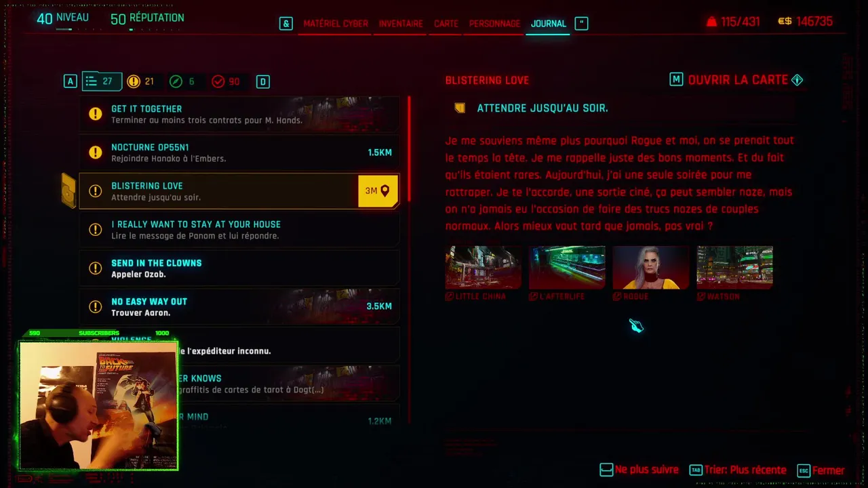This screenshot has width=868, height=488.
Task: Click the red quest list scrollbar
Action: (x=409, y=149)
